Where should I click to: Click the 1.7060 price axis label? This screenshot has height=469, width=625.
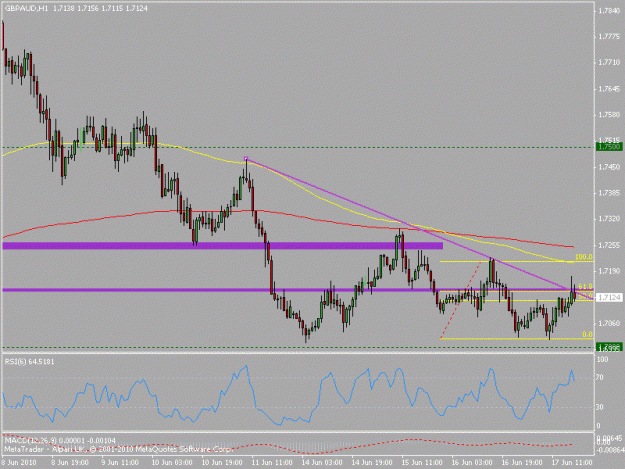pos(609,324)
